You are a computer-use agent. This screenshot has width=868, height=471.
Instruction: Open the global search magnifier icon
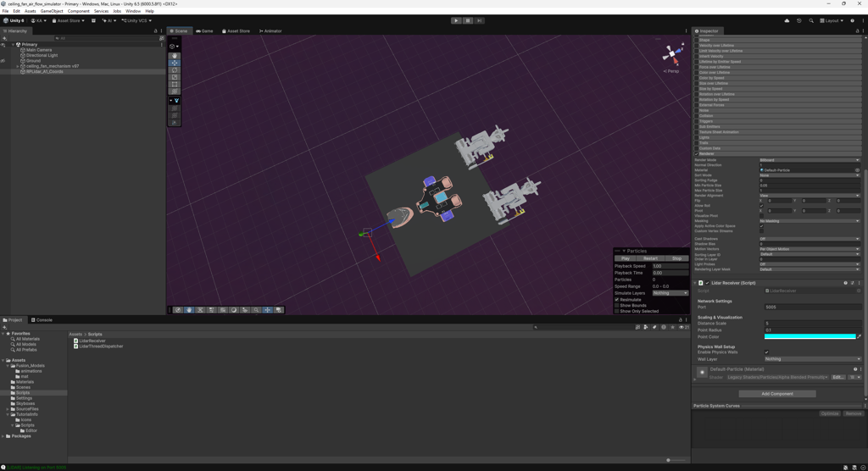click(811, 20)
